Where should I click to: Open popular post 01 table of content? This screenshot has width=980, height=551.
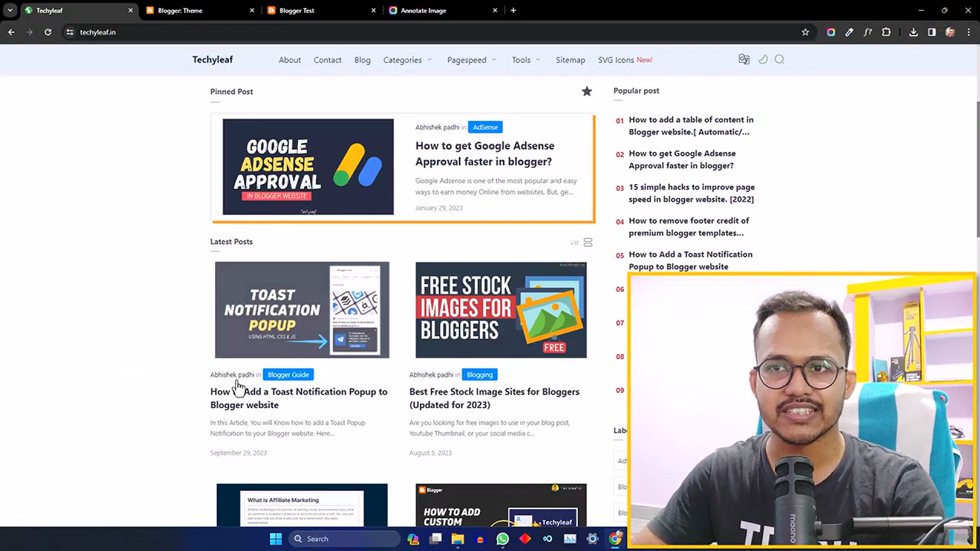(x=691, y=126)
